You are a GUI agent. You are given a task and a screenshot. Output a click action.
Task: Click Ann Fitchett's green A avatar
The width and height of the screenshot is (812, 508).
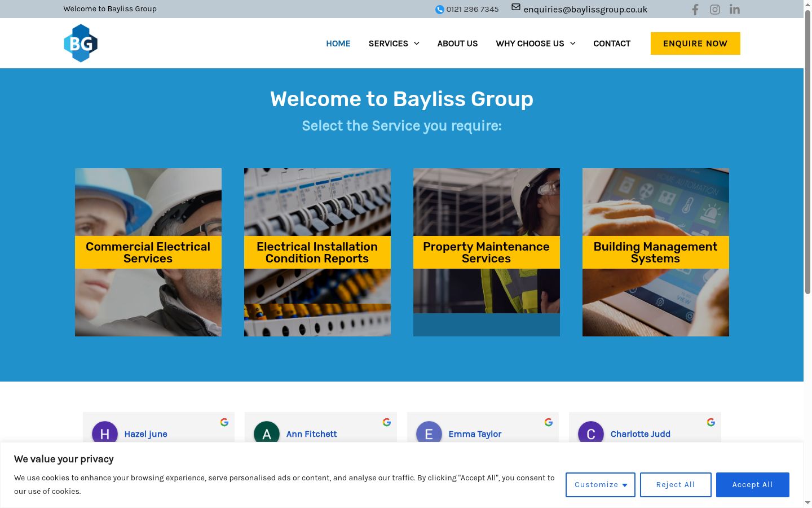267,432
